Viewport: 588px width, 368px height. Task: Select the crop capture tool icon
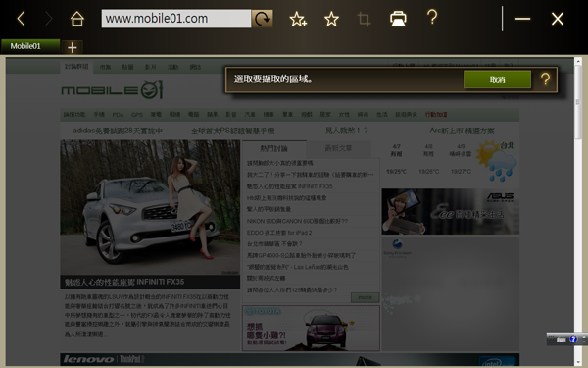click(364, 19)
